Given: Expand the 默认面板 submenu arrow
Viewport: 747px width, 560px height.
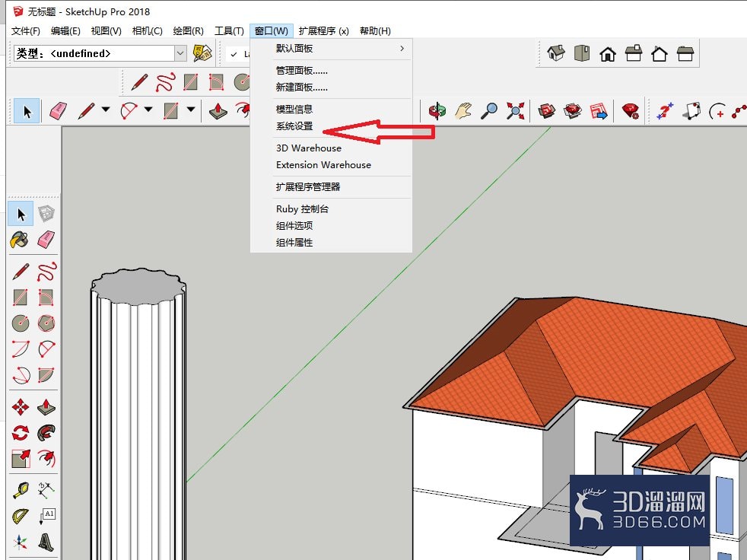Looking at the screenshot, I should click(x=402, y=49).
